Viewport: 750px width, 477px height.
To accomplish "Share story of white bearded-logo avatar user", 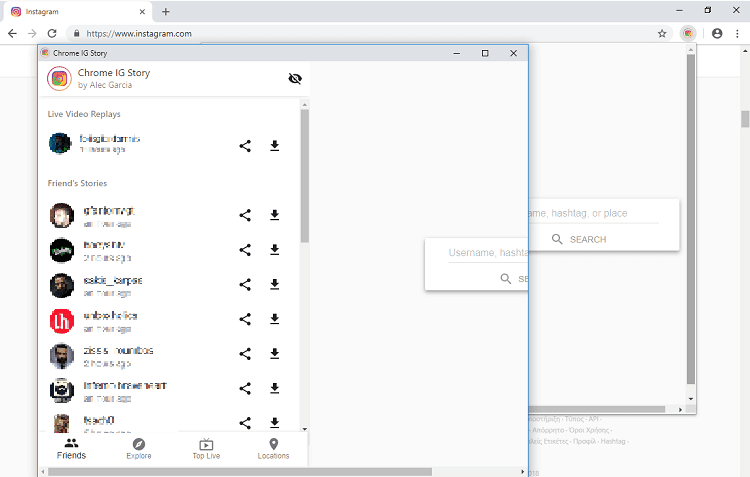I will click(245, 388).
